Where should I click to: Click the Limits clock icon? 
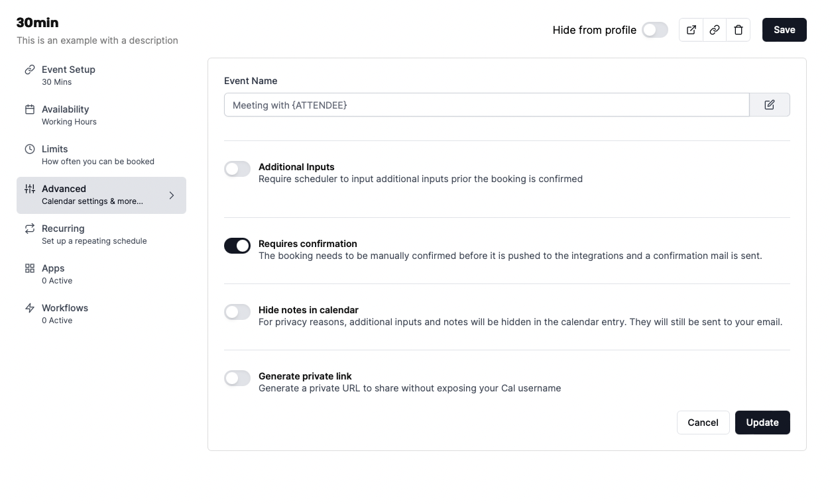coord(30,149)
